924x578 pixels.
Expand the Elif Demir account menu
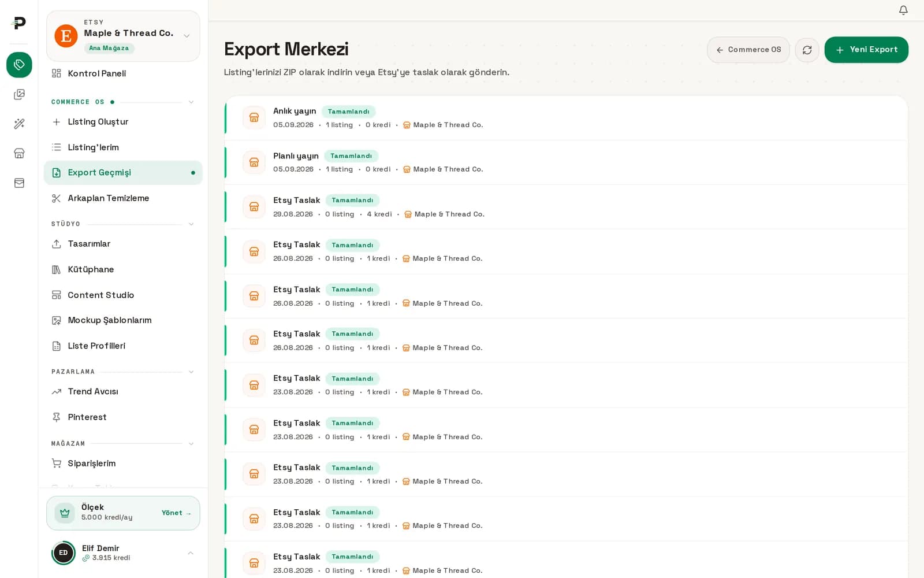coord(191,553)
